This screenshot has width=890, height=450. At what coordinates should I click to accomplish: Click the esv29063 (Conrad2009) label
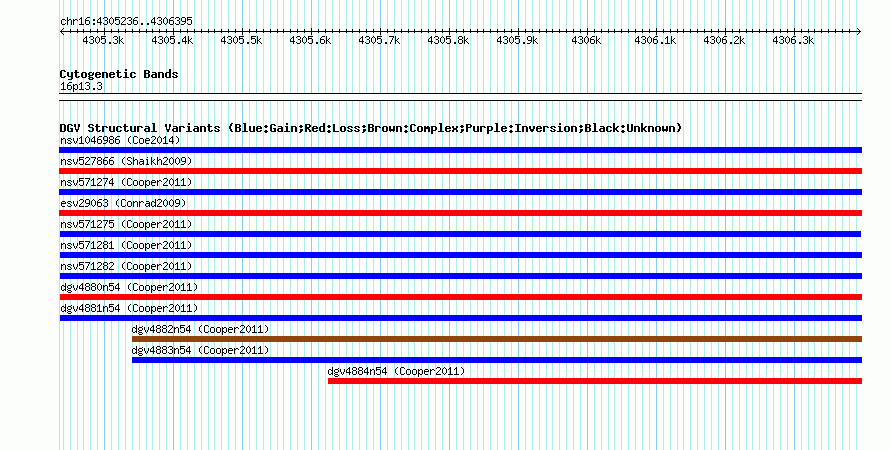click(123, 203)
